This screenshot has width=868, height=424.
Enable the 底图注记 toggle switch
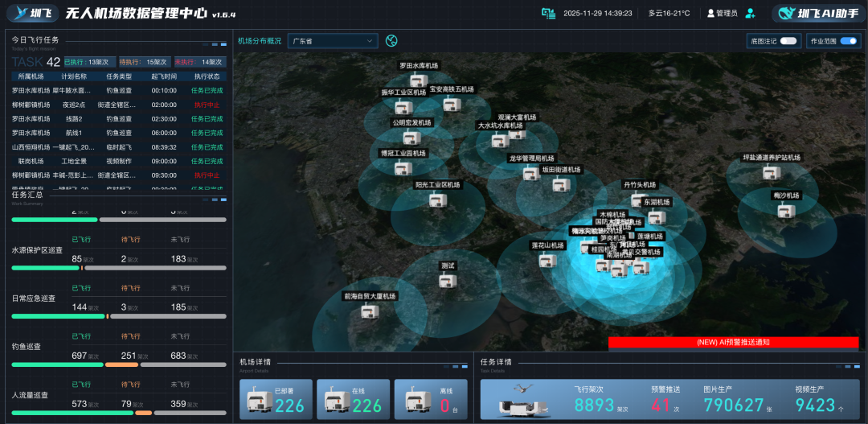pyautogui.click(x=788, y=40)
